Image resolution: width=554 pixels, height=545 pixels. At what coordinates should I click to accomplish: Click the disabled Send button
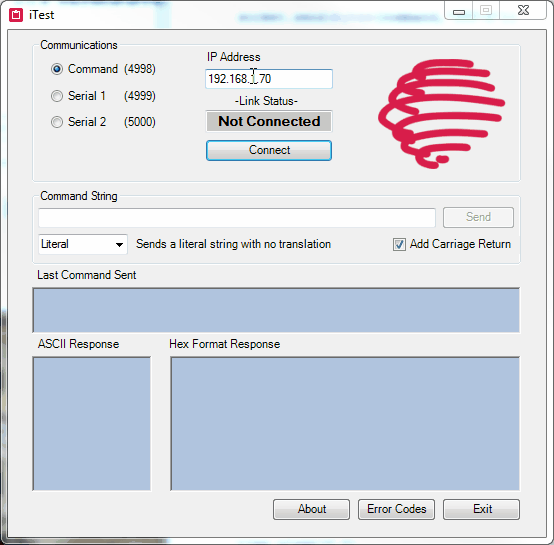(478, 217)
